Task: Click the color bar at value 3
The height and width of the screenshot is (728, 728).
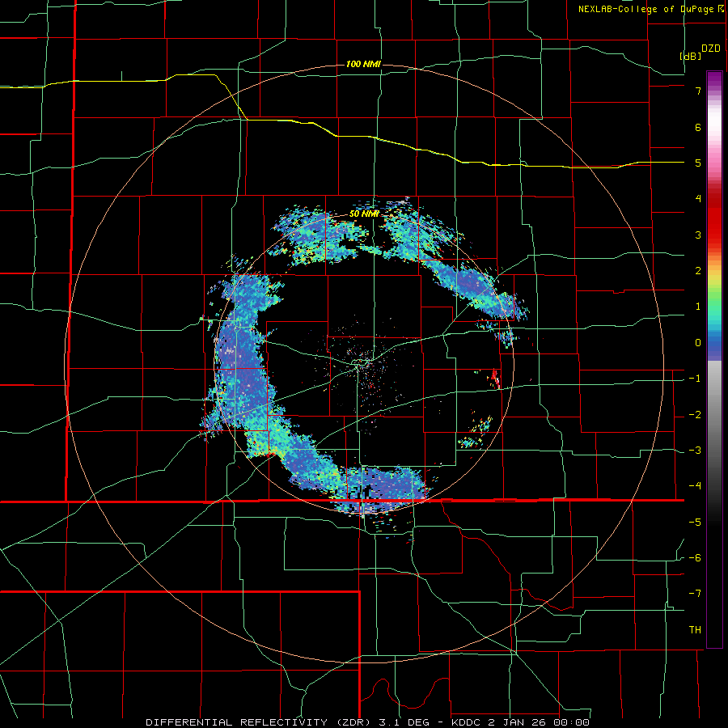Action: coord(714,235)
